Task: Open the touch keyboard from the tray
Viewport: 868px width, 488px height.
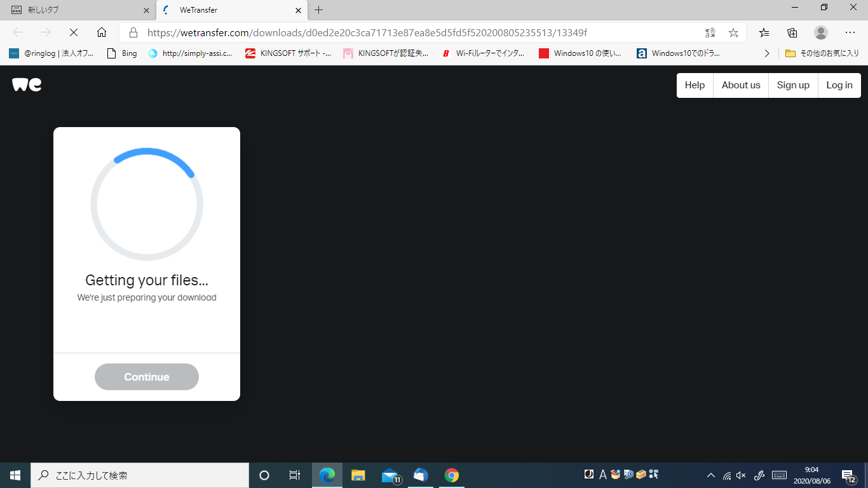Action: coord(780,475)
